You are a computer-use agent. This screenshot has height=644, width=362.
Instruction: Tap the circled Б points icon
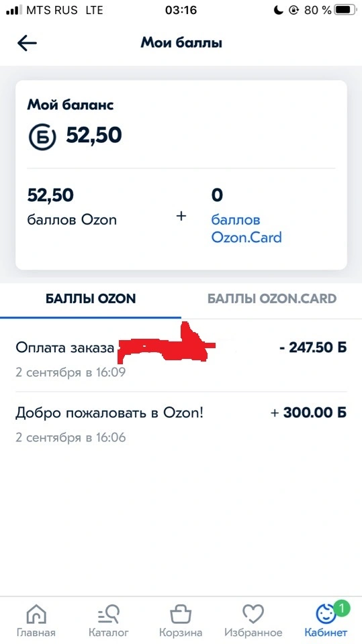pos(42,137)
